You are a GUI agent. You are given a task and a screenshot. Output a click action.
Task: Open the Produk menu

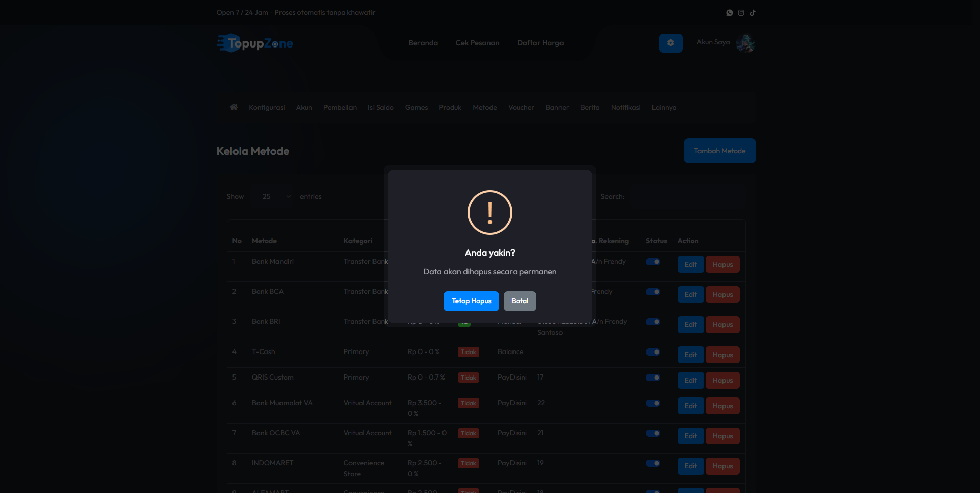click(450, 107)
